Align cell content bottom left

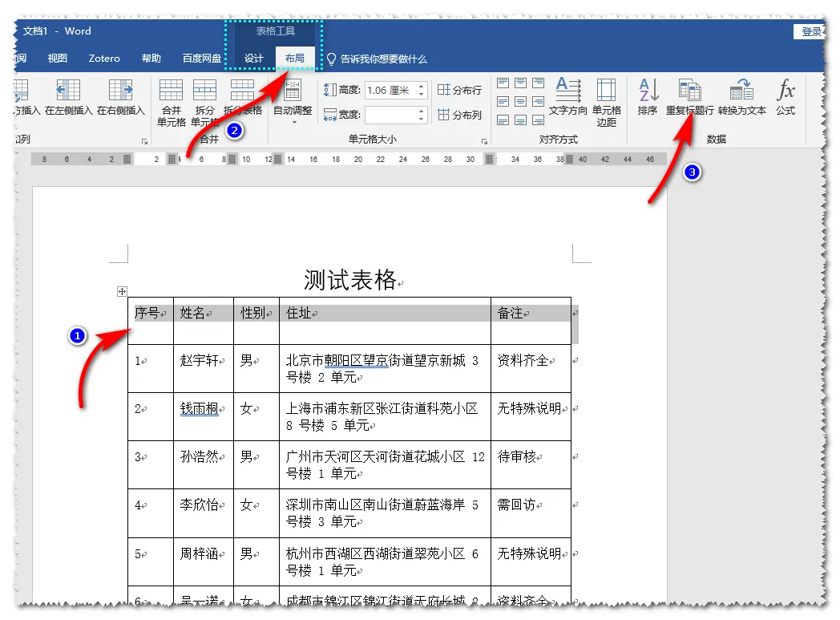(x=503, y=120)
